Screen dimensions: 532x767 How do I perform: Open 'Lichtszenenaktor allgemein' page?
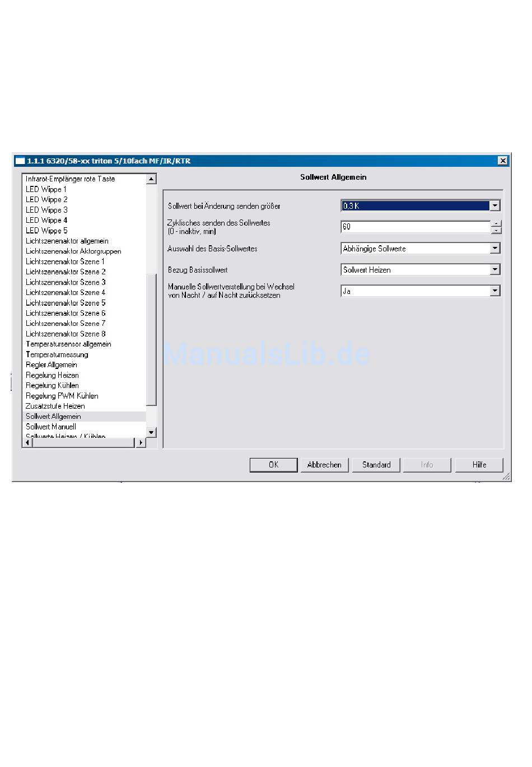pyautogui.click(x=67, y=241)
